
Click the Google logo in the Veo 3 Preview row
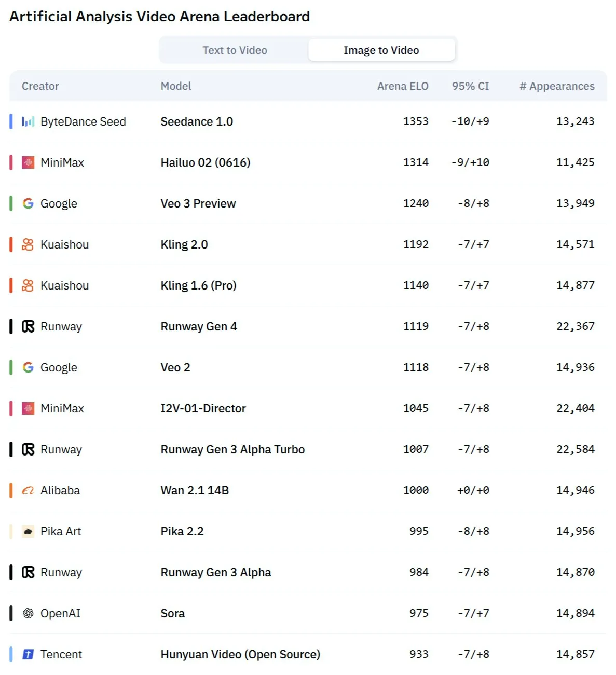28,203
